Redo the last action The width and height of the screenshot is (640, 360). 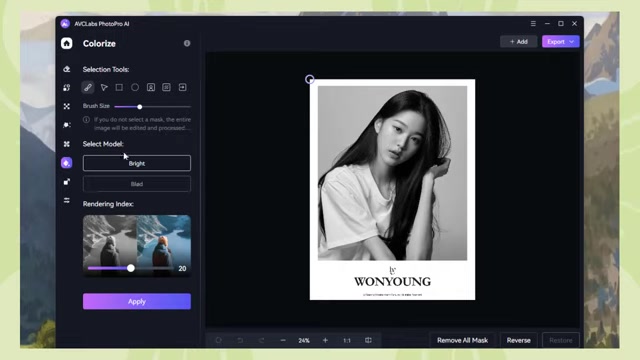261,340
